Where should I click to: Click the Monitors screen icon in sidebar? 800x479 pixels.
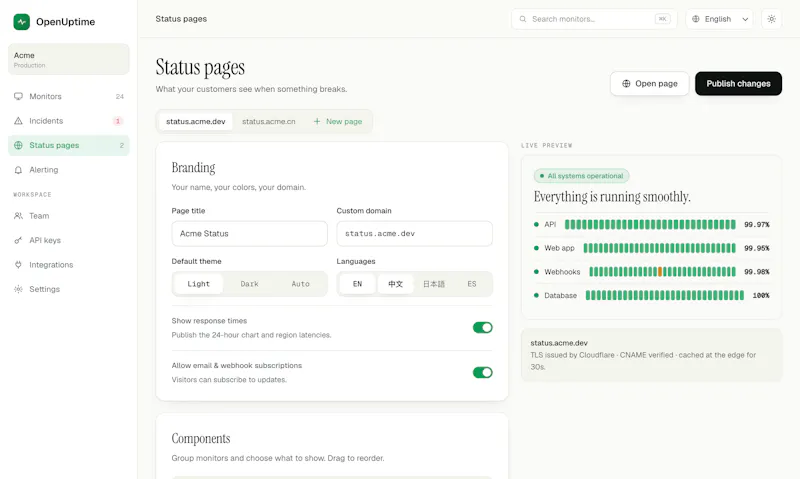18,96
